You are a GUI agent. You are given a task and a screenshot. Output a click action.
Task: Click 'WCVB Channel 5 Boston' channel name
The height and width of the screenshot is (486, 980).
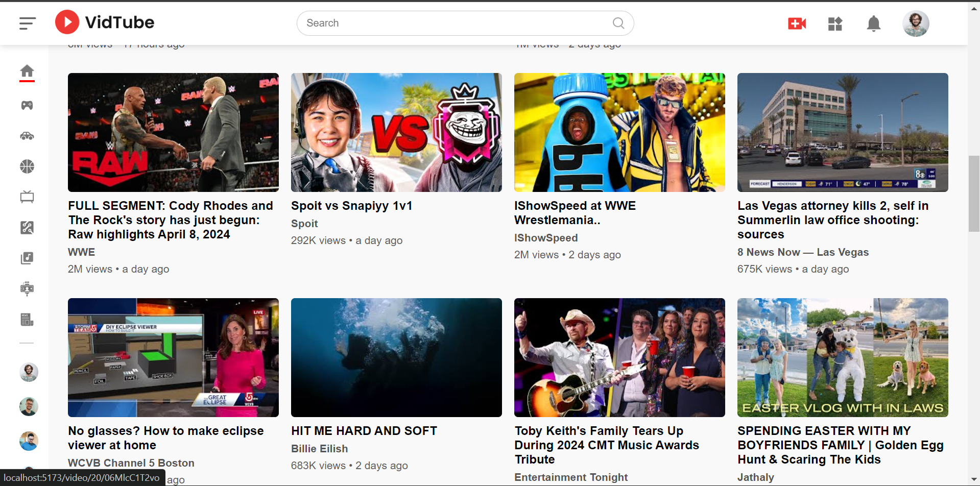[x=131, y=463]
